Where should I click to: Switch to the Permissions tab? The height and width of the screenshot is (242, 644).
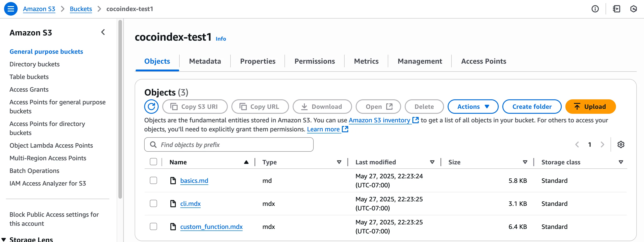click(315, 61)
